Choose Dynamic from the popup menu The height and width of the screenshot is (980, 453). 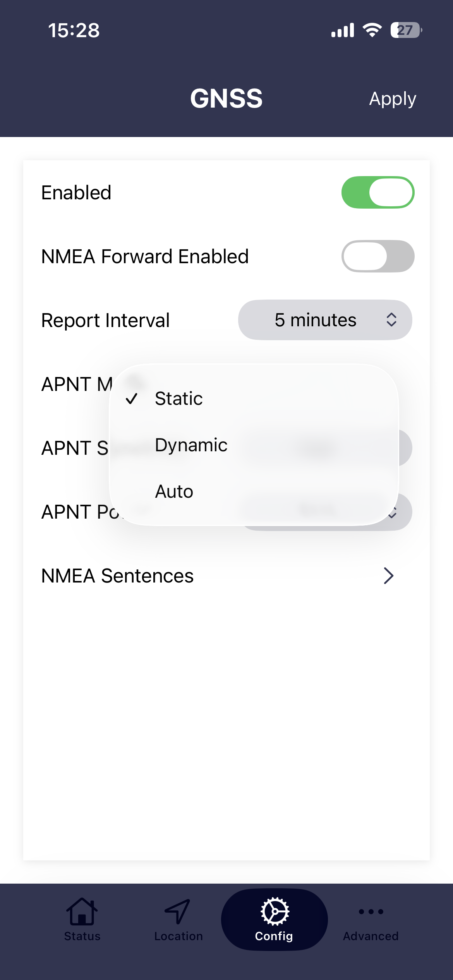click(x=191, y=445)
